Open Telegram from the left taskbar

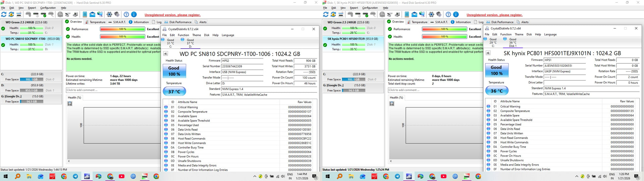(x=75, y=176)
